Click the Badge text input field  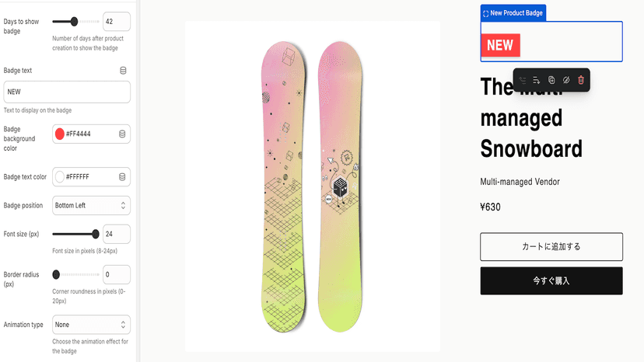67,92
